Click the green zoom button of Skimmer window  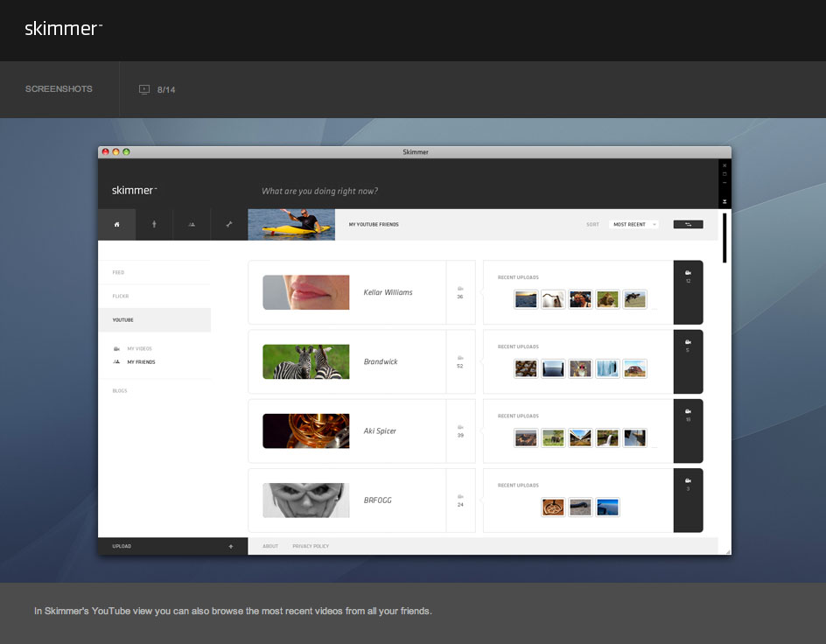(126, 151)
